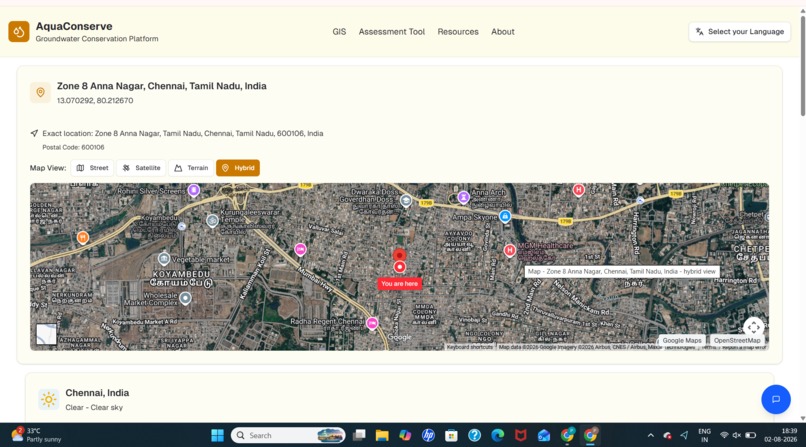The height and width of the screenshot is (447, 806).
Task: Switch map view to Satellite
Action: (141, 168)
